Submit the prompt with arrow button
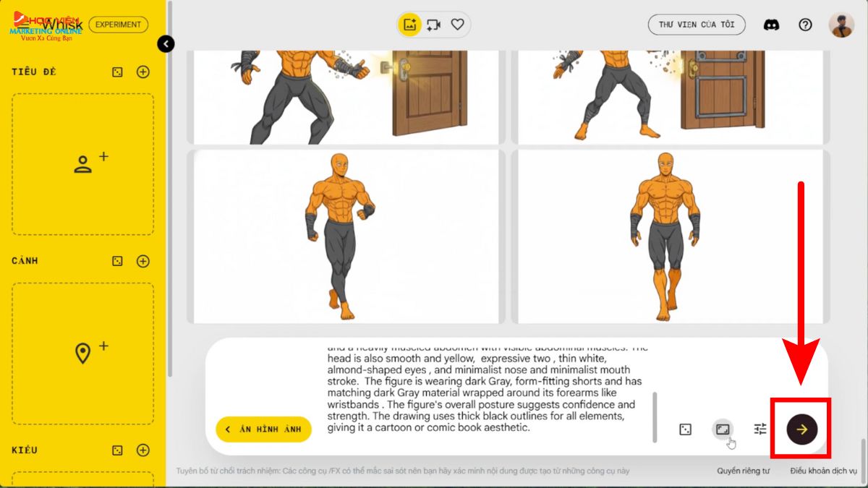The height and width of the screenshot is (488, 868). pos(801,429)
